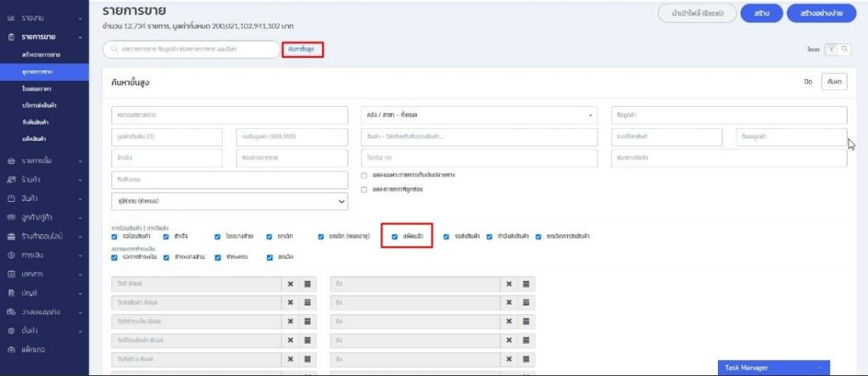Clear the first start date field with X

[290, 283]
